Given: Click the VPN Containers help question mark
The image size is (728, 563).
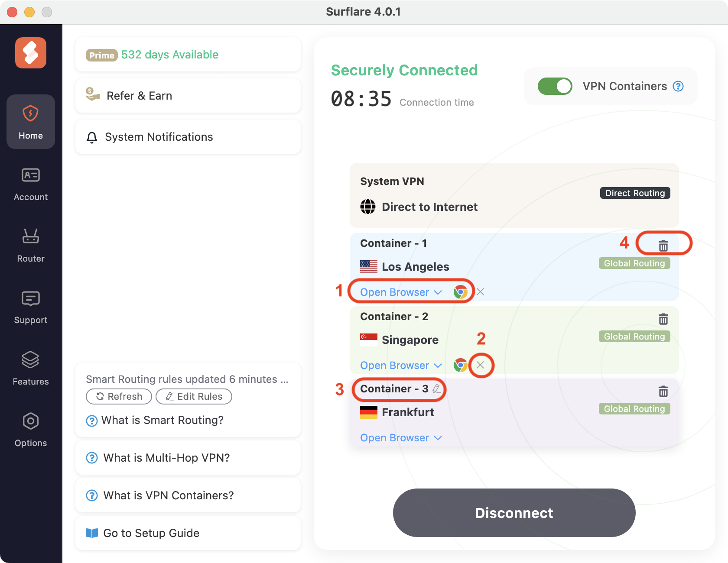Looking at the screenshot, I should click(678, 86).
